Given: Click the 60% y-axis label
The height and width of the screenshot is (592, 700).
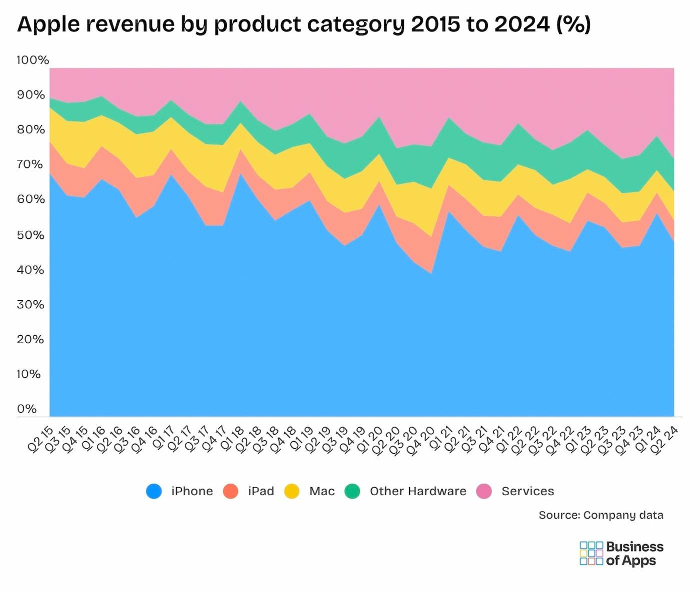Looking at the screenshot, I should tap(31, 199).
